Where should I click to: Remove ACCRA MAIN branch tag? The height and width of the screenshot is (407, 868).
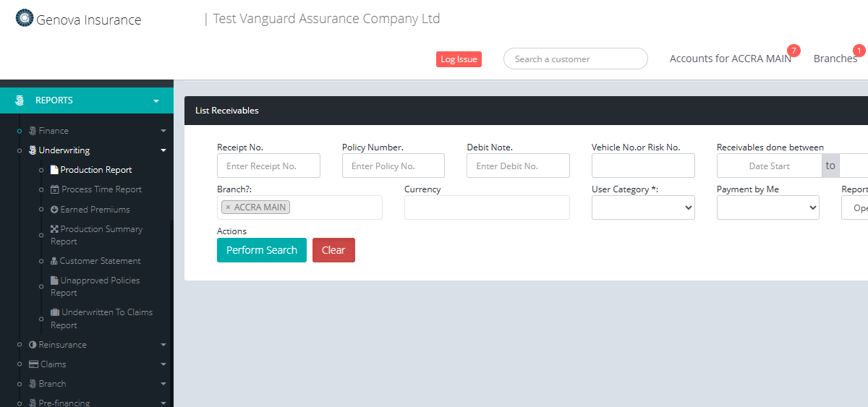click(x=228, y=207)
